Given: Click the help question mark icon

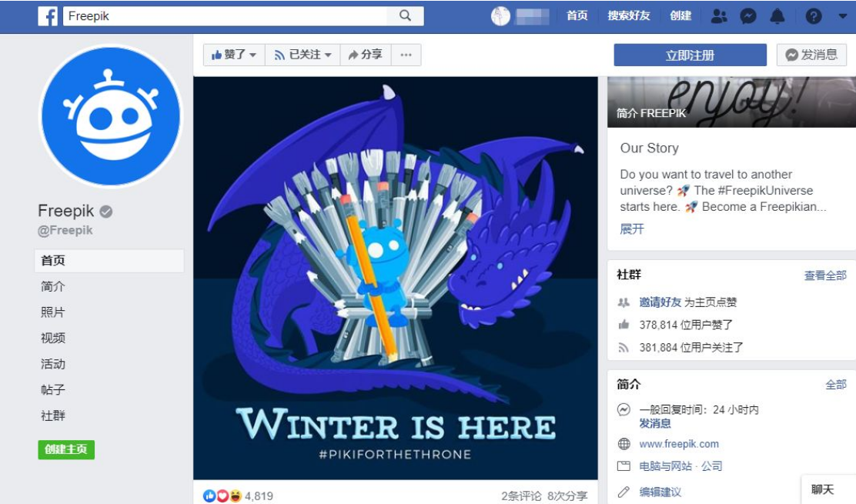Looking at the screenshot, I should 814,16.
